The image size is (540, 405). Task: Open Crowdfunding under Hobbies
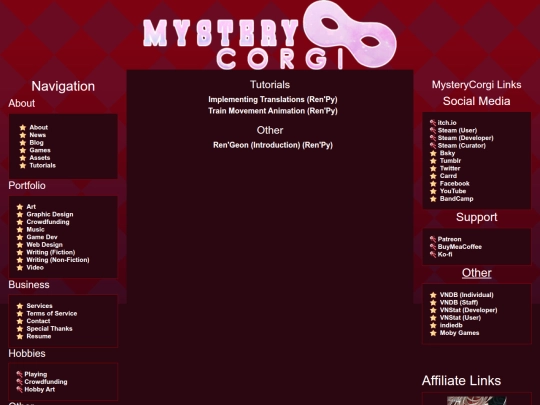tap(46, 382)
